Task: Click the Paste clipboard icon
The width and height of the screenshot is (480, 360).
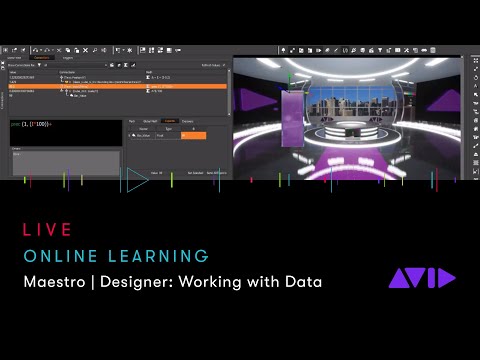Action: point(77,50)
